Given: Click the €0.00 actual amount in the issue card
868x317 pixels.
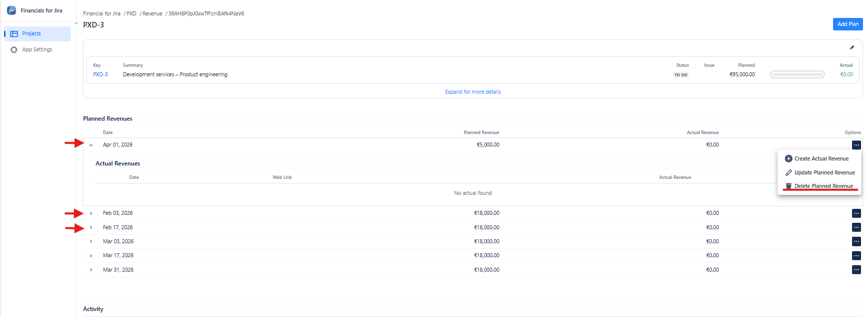Looking at the screenshot, I should tap(847, 75).
